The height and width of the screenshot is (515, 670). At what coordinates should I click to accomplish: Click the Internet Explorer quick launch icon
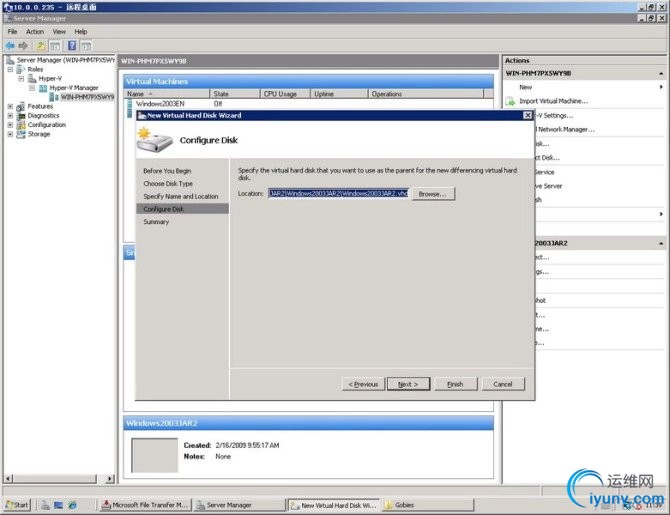pos(73,505)
